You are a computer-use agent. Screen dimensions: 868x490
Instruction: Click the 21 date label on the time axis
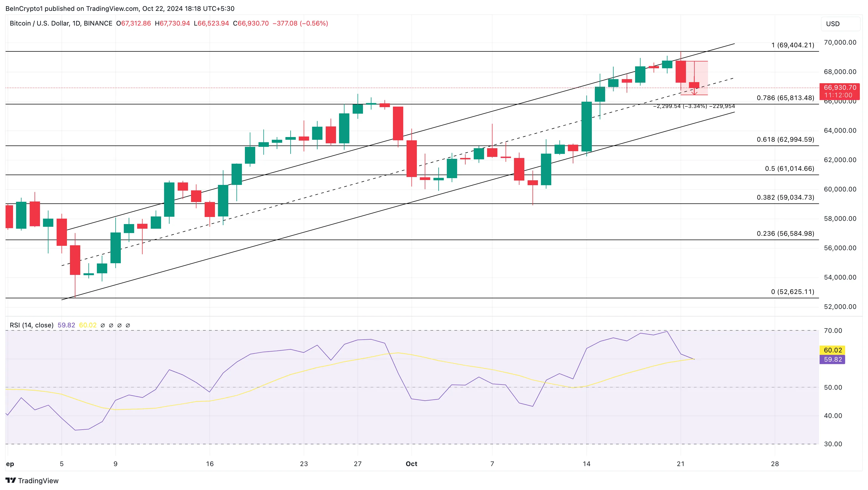(681, 464)
